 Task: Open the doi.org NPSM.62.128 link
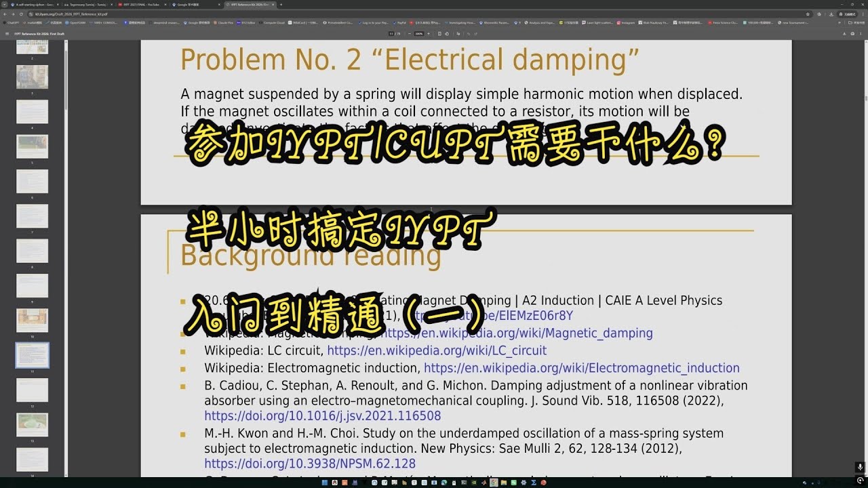tap(310, 464)
